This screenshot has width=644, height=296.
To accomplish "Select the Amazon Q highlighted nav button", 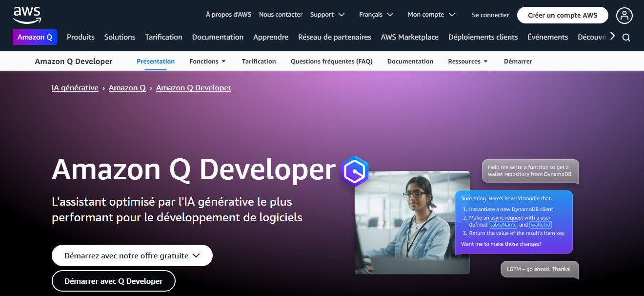I will click(x=35, y=37).
